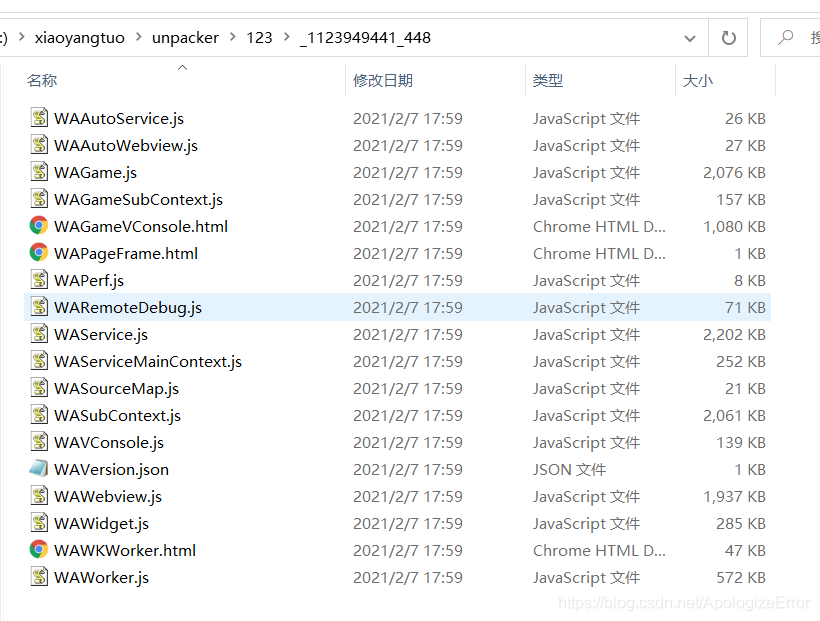Screen dimensions: 820x621
Task: Click JSON 文件 type of WAVersion.json
Action: click(x=570, y=470)
